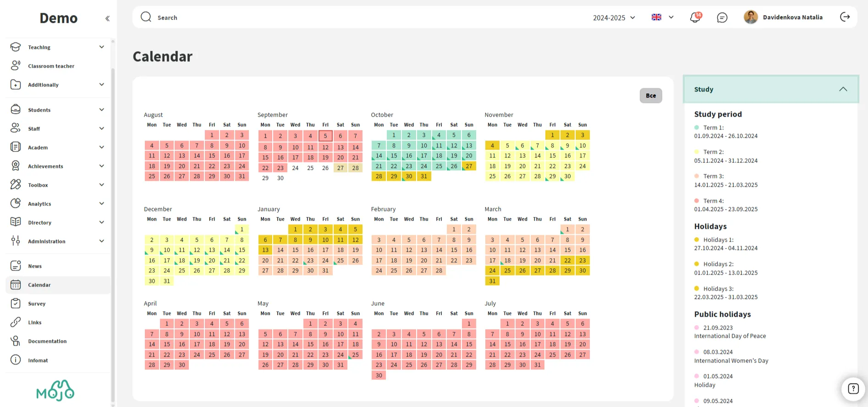Open the help question mark widget

click(853, 389)
